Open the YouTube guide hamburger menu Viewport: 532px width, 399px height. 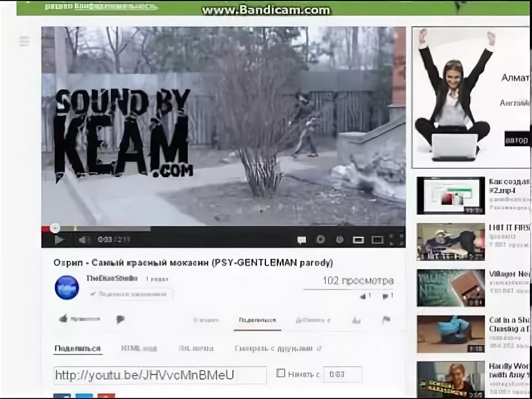tap(24, 41)
